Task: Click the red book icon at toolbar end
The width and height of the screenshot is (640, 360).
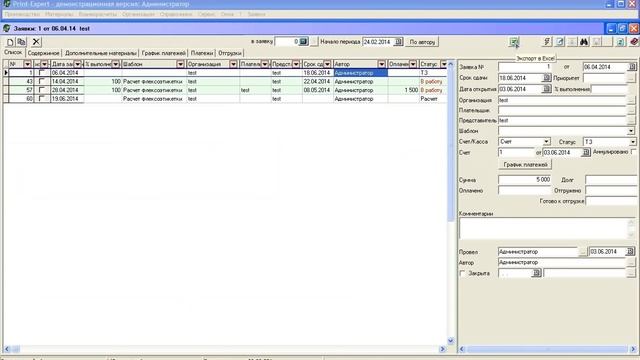Action: (633, 42)
